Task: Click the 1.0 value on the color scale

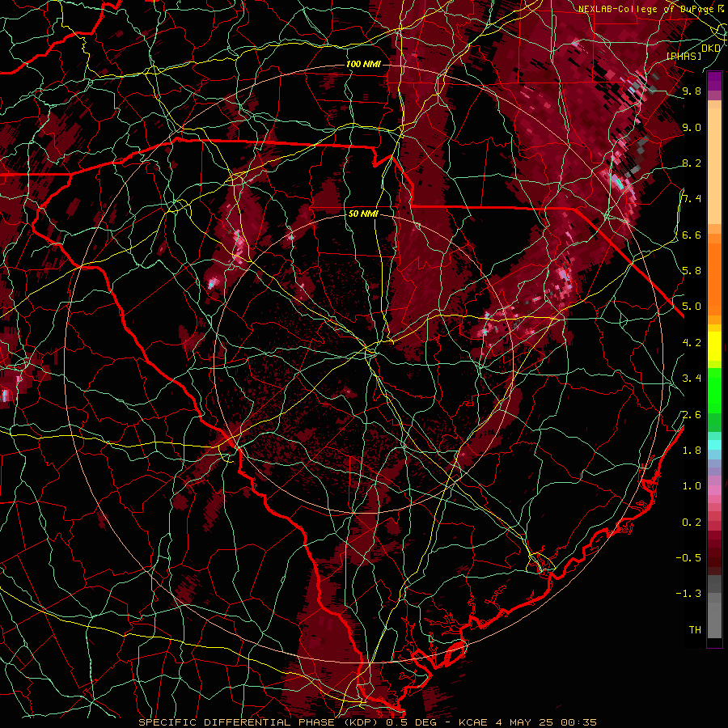Action: click(x=692, y=485)
